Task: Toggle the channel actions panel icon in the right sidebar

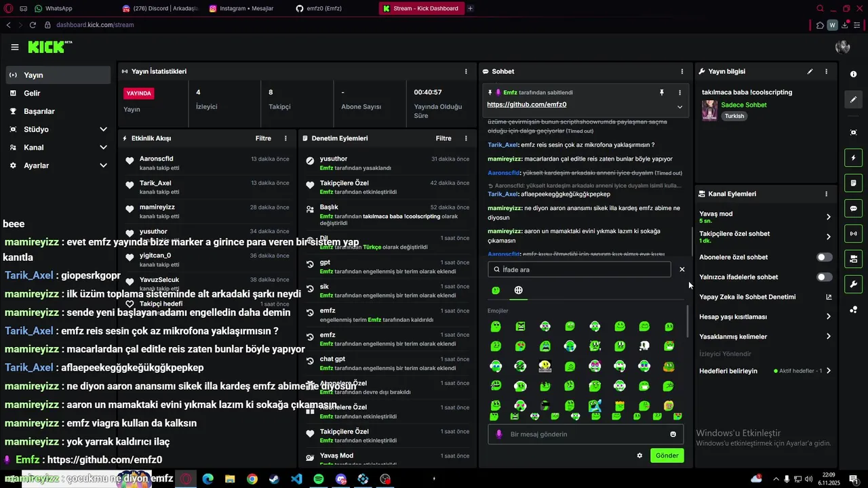Action: 854,258
